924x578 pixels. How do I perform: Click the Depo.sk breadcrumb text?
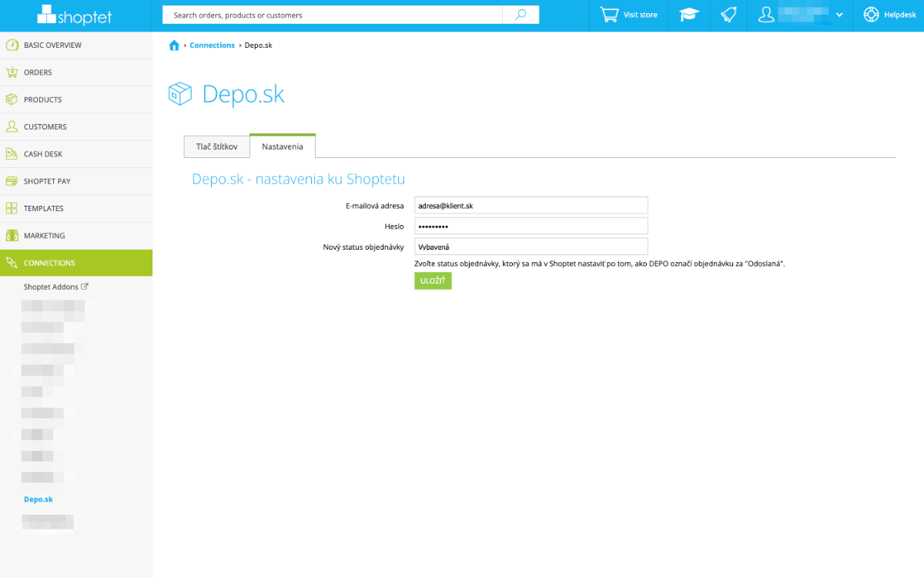point(258,45)
